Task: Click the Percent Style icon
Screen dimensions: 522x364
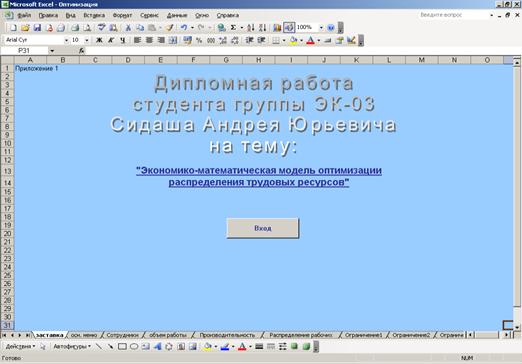Action: [199, 40]
